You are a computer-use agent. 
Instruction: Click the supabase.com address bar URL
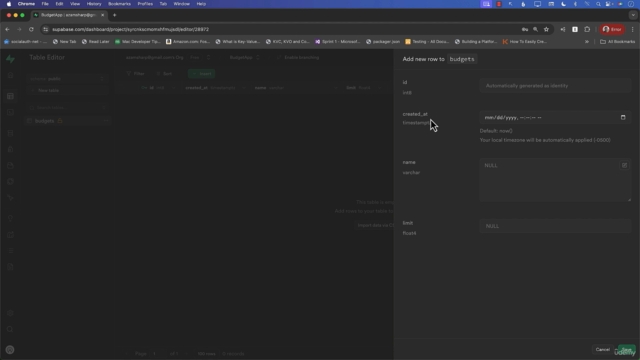click(x=131, y=29)
